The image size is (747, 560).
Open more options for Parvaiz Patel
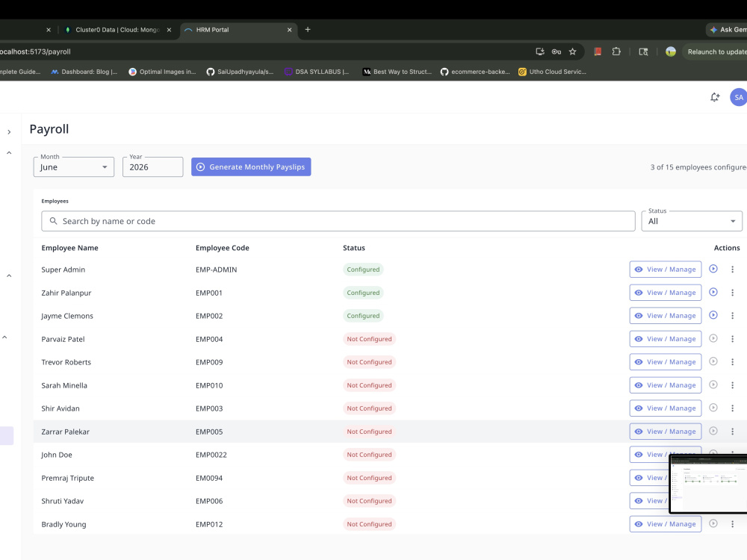pyautogui.click(x=732, y=339)
